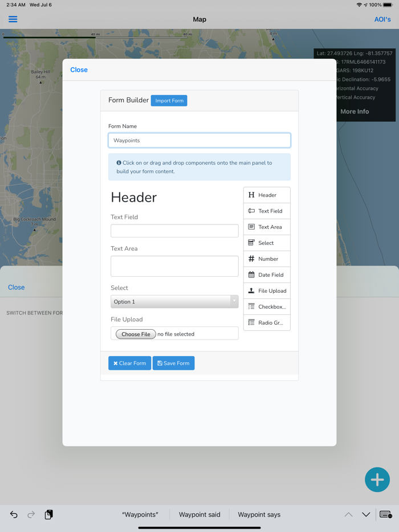Tap the keyboard toggle icon
This screenshot has height=532, width=399.
coord(386,515)
